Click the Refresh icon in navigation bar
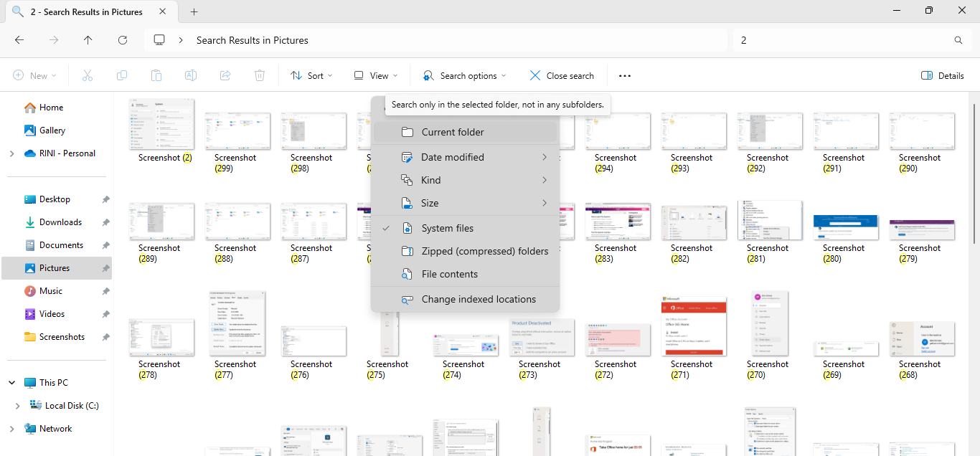Image resolution: width=980 pixels, height=456 pixels. click(123, 40)
